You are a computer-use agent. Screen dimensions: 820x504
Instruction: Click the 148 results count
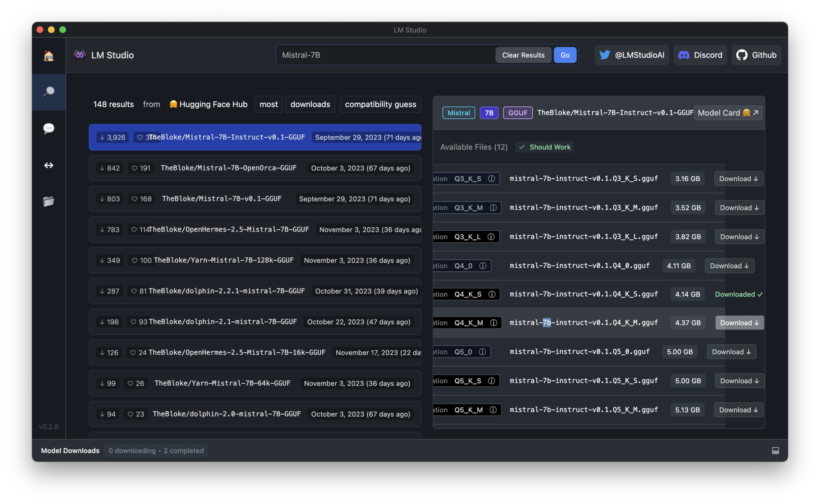pos(113,104)
